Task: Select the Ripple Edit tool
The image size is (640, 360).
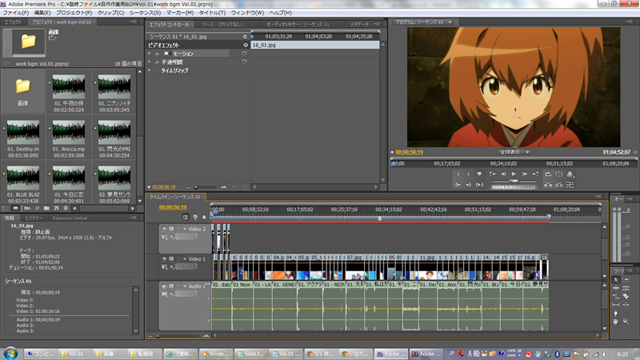Action: pyautogui.click(x=616, y=288)
